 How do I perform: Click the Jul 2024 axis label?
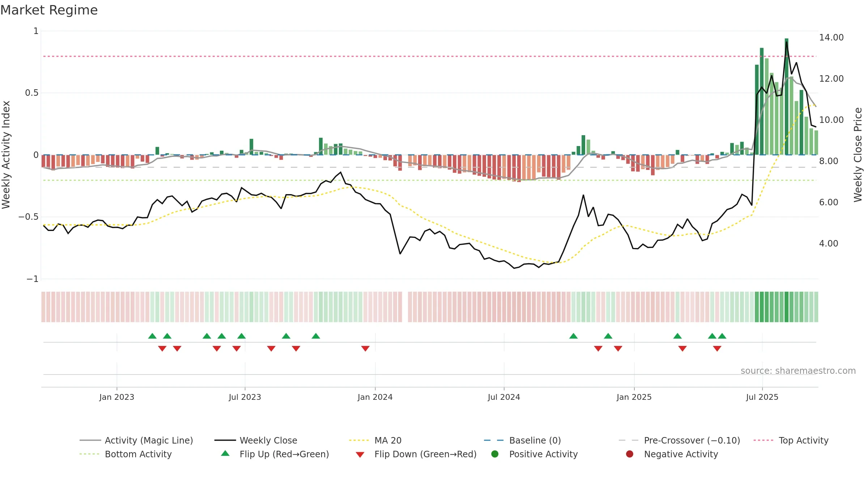click(x=504, y=397)
